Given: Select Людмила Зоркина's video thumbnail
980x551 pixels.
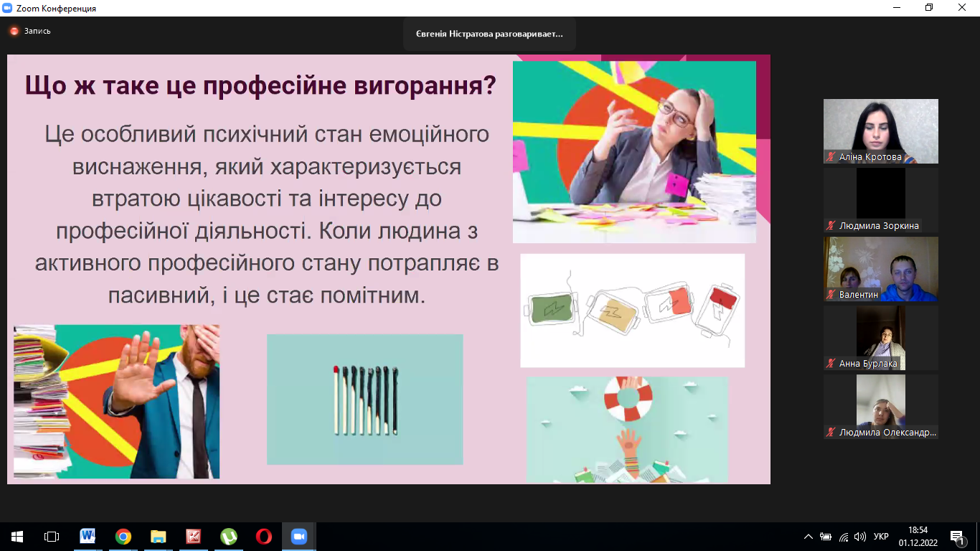Looking at the screenshot, I should pyautogui.click(x=881, y=200).
